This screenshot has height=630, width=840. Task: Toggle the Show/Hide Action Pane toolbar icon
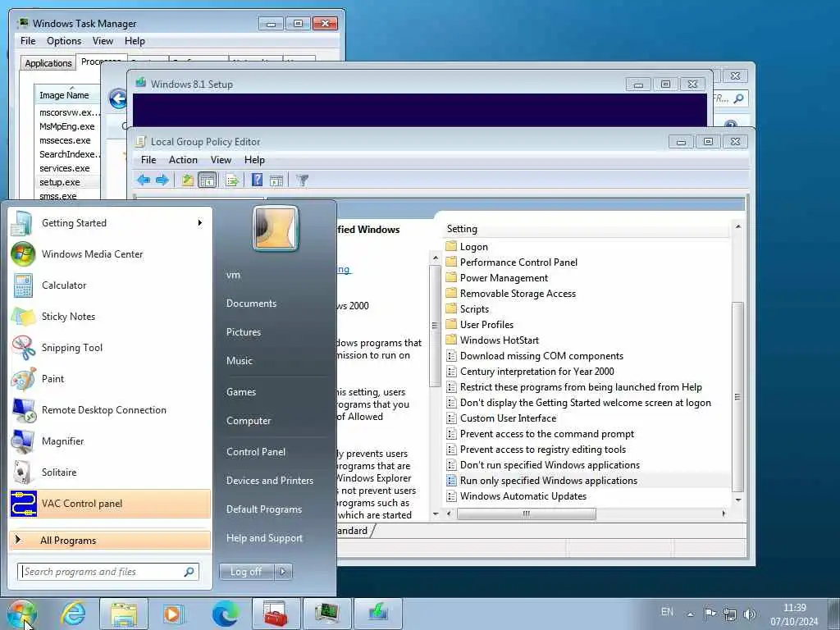(x=276, y=180)
